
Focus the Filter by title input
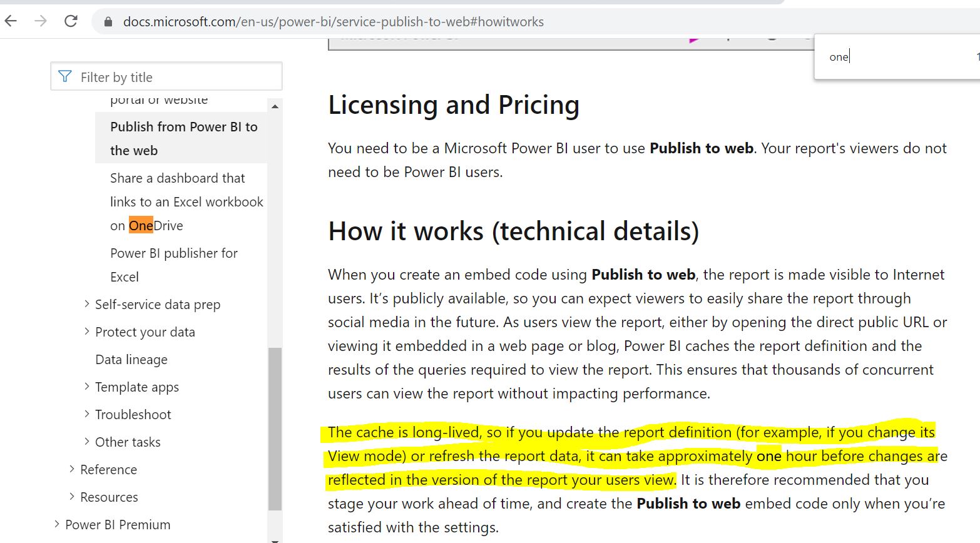pos(166,76)
